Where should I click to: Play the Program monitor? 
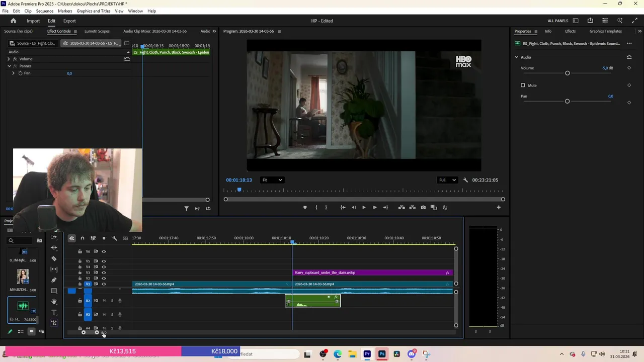pos(364,207)
